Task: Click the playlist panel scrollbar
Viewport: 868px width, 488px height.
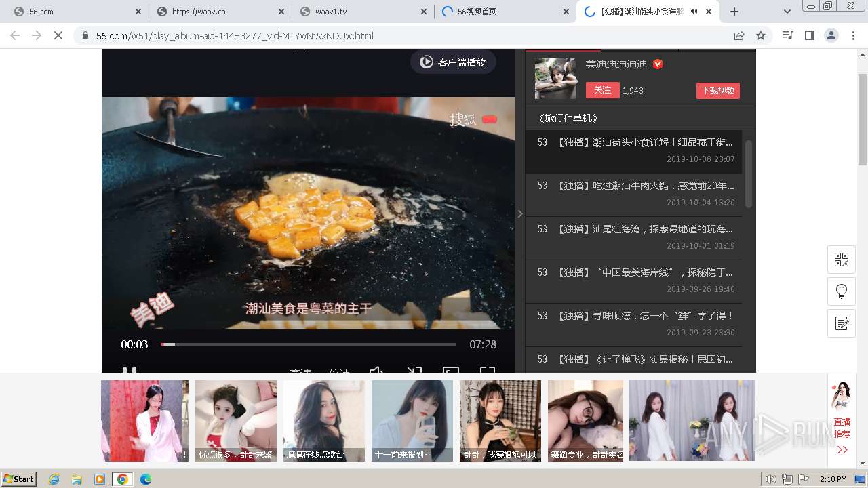Action: coord(749,174)
